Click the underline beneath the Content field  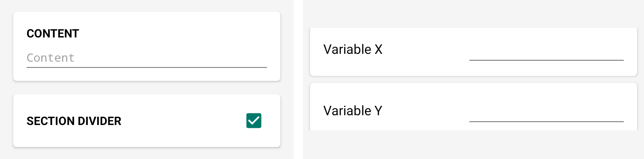[x=146, y=67]
